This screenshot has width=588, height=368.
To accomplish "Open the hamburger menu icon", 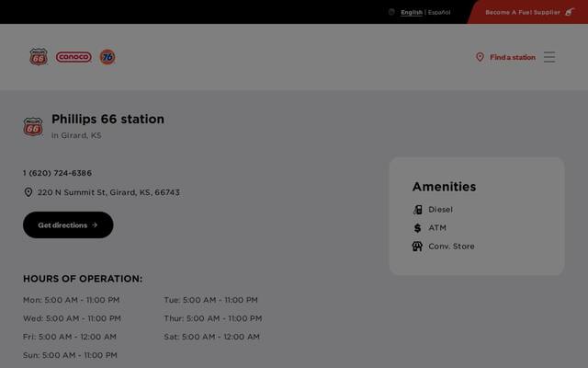I will 549,57.
